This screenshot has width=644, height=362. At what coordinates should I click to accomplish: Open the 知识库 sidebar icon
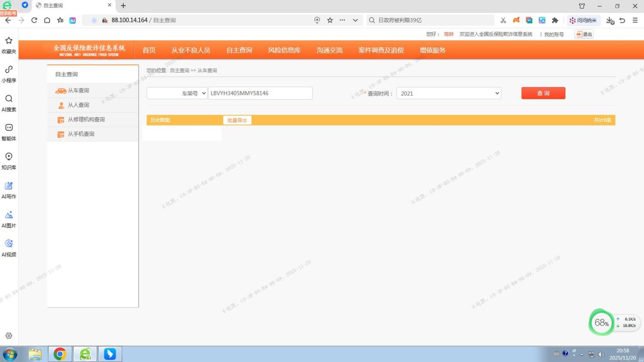click(9, 157)
